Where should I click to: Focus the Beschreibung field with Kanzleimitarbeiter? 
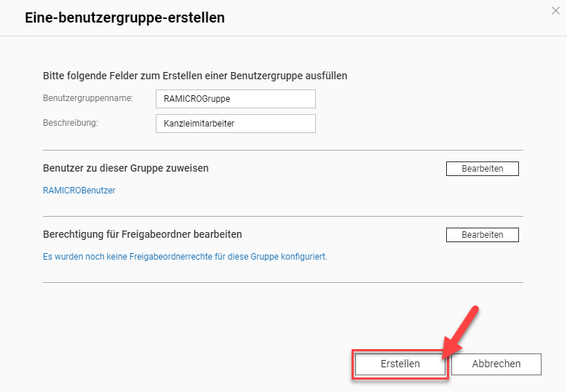(236, 124)
